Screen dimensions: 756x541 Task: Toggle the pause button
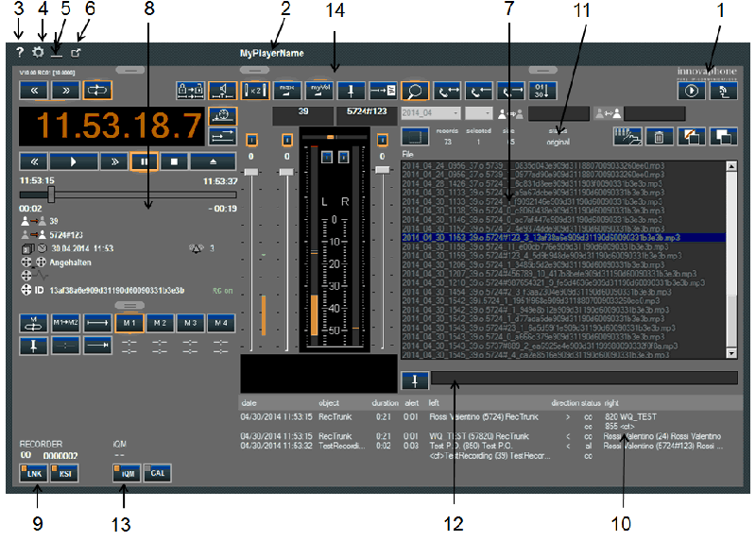tap(144, 161)
